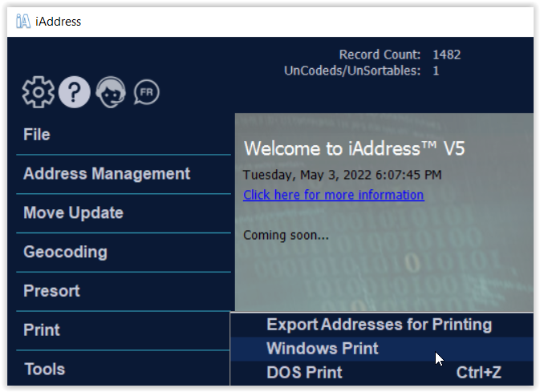Select the Move Update menu
Screen dimensions: 540x392
73,213
